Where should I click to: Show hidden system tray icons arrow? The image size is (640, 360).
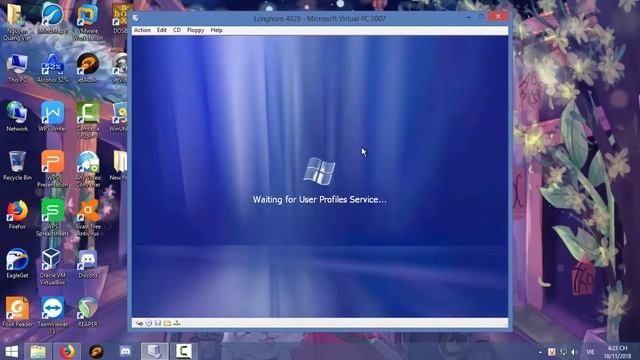540,352
